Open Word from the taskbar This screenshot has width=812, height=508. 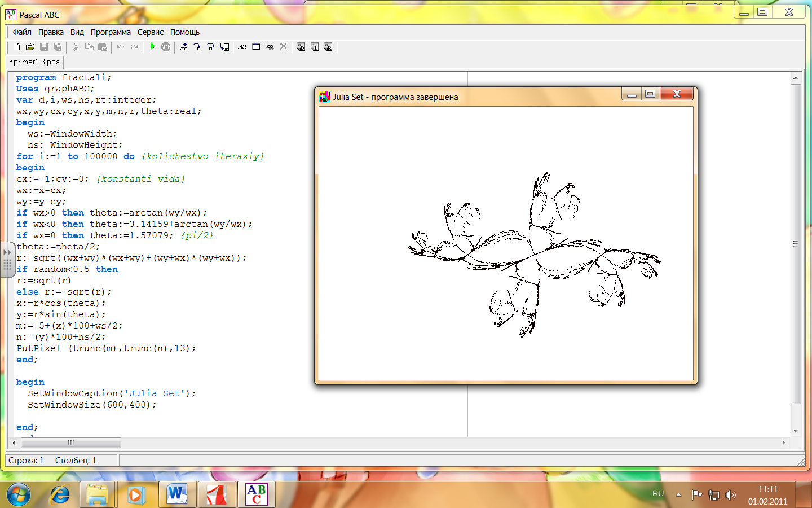177,494
